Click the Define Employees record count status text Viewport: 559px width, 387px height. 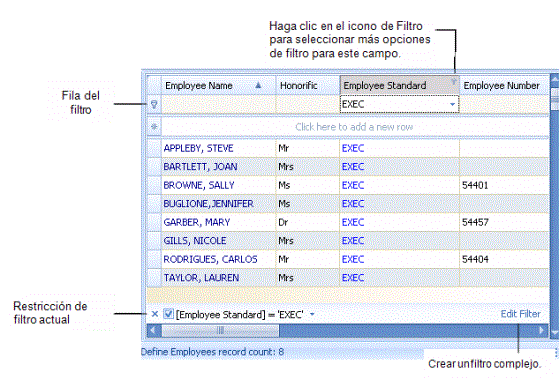click(x=212, y=352)
